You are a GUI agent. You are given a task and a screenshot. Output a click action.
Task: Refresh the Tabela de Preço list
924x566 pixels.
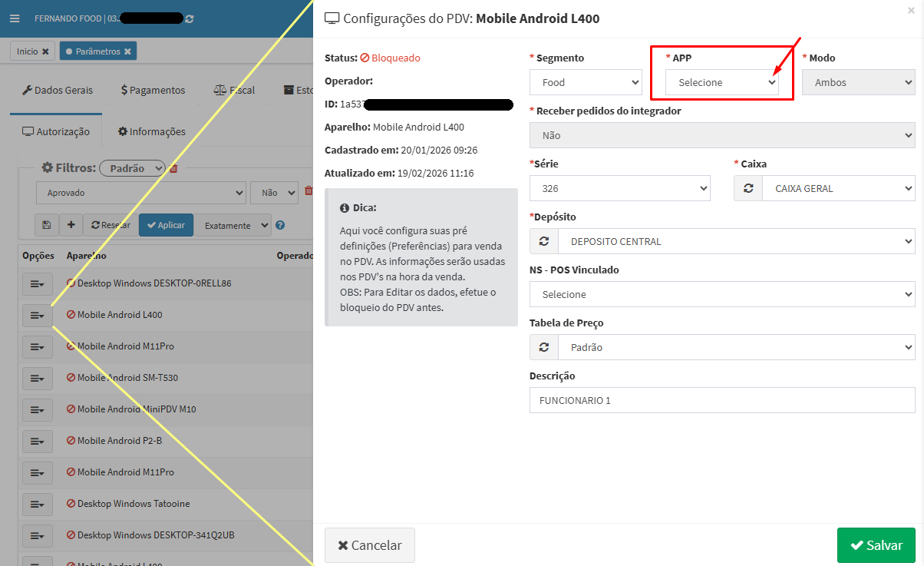pos(544,347)
